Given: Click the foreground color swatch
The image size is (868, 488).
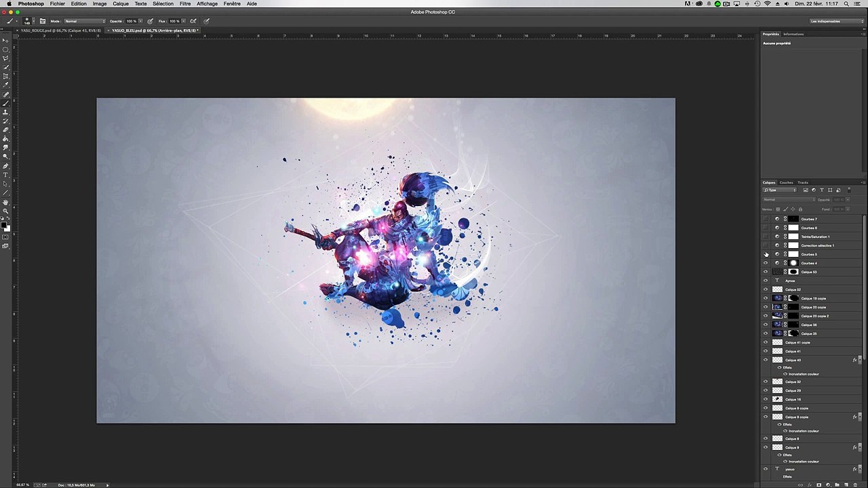Looking at the screenshot, I should [x=4, y=224].
